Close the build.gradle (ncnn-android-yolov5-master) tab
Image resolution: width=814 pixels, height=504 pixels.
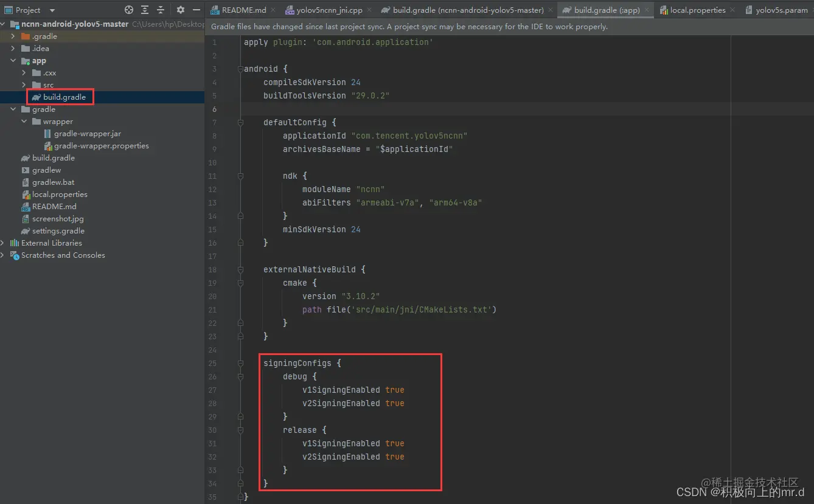550,10
